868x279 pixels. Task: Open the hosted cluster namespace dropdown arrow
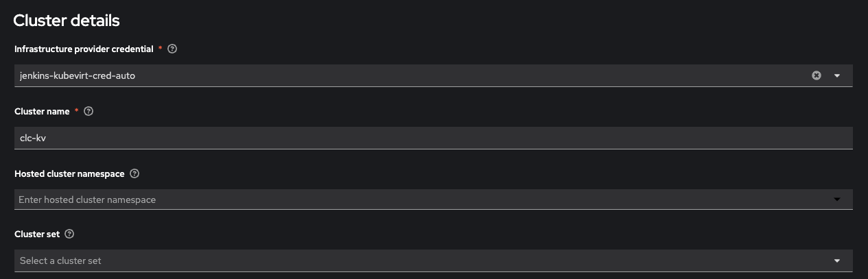point(837,199)
